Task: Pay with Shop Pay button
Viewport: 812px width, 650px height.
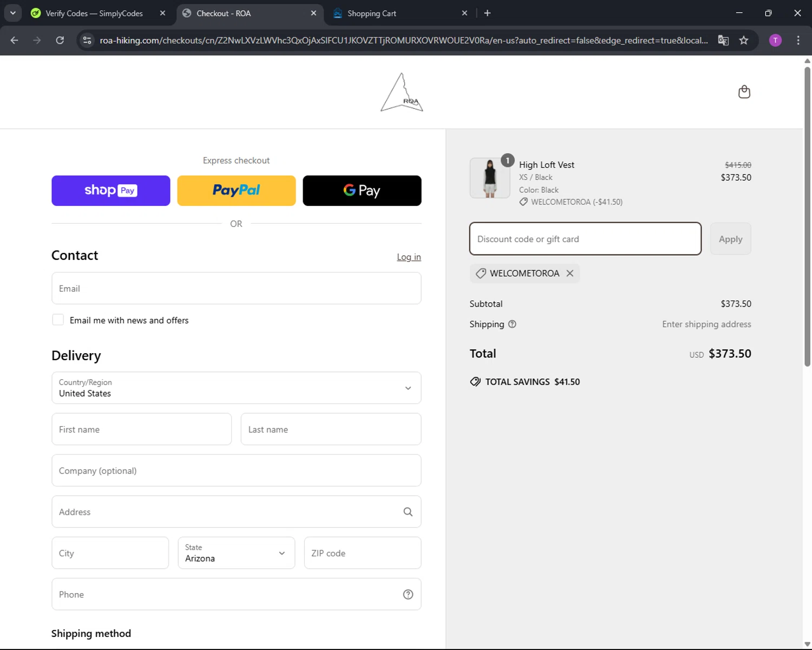Action: click(111, 191)
